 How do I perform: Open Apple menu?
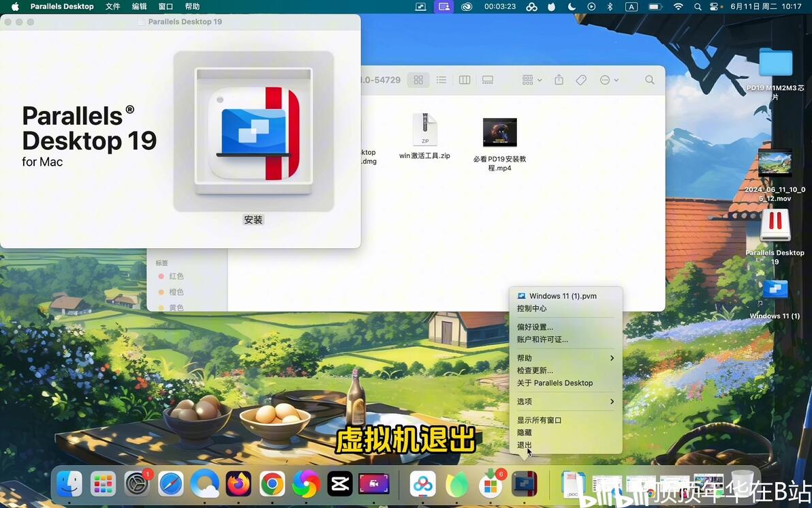(15, 7)
